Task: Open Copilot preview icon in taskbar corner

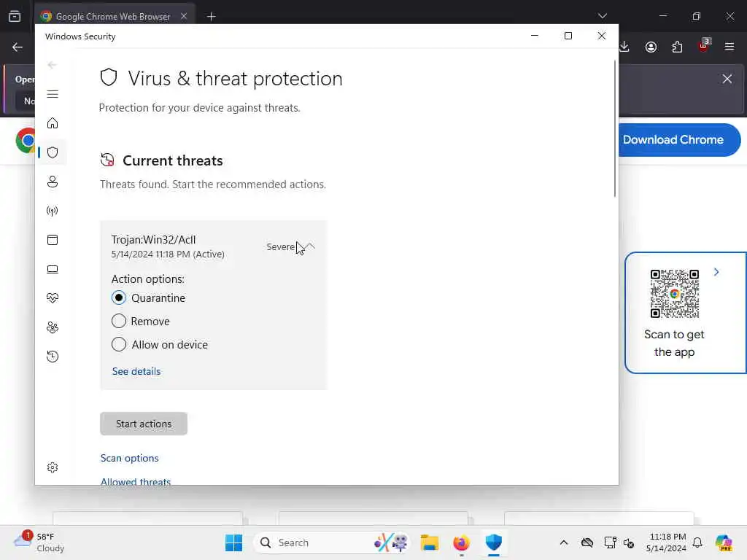Action: click(724, 542)
